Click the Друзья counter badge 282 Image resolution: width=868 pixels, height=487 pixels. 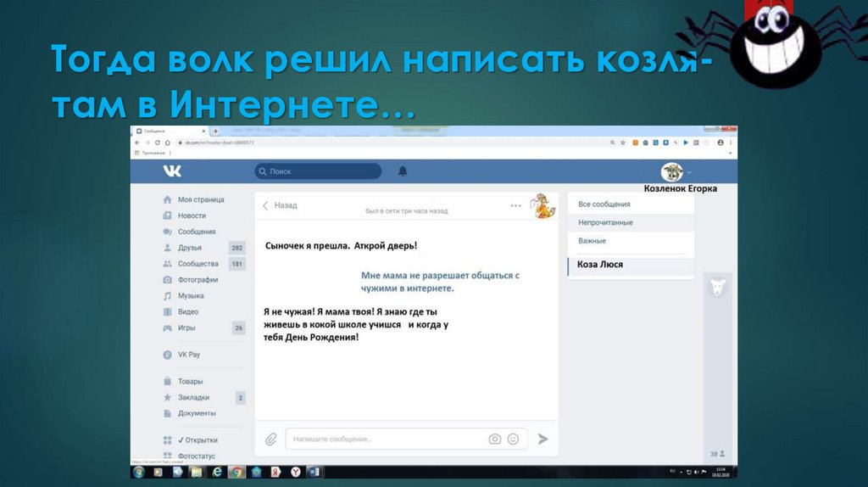pyautogui.click(x=237, y=248)
